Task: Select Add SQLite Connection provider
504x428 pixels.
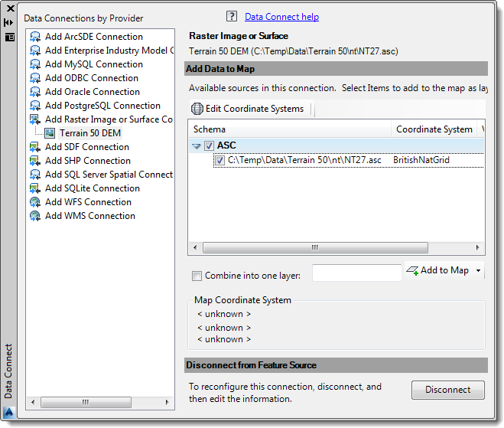Action: tap(93, 188)
